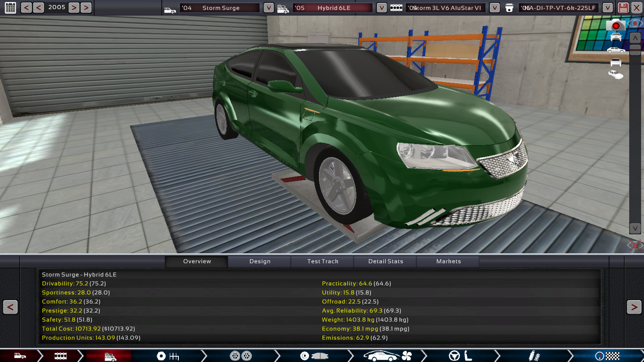
Task: Take a screenshot with the camera icon
Action: (x=615, y=25)
